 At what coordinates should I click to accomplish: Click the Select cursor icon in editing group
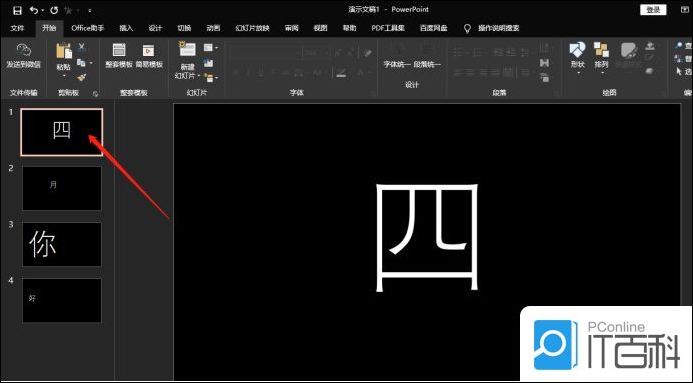(679, 71)
